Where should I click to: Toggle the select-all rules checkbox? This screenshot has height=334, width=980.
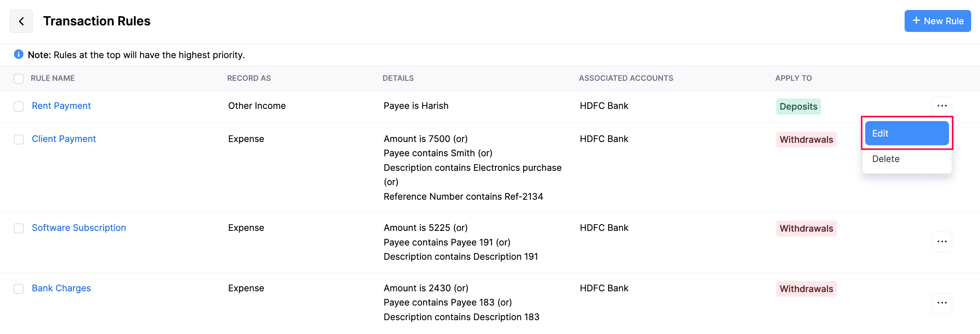(x=19, y=78)
